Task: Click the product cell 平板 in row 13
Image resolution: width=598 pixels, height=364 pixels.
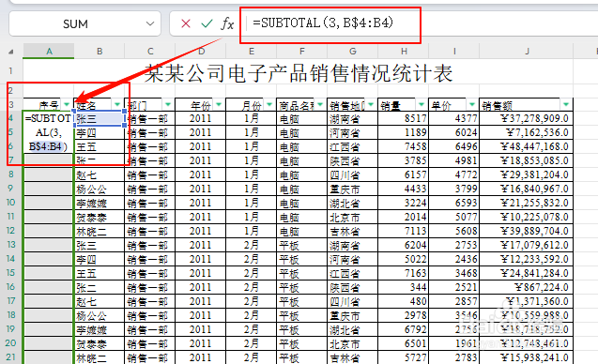Action: point(301,246)
